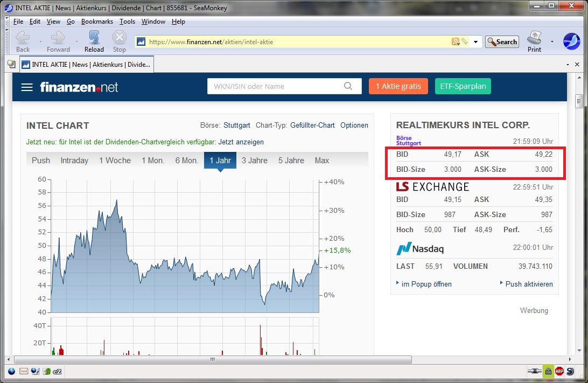The height and width of the screenshot is (383, 588).
Task: Select the INTEL AKTIE browser tab
Action: (87, 65)
